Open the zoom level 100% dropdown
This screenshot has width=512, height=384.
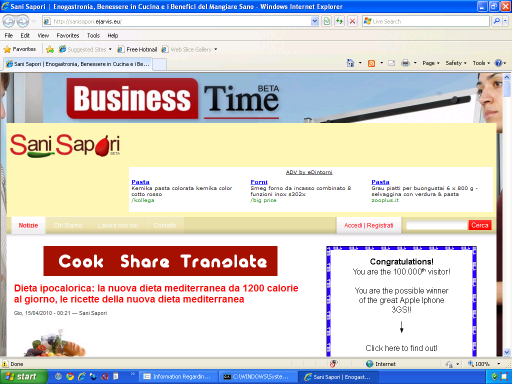point(499,364)
